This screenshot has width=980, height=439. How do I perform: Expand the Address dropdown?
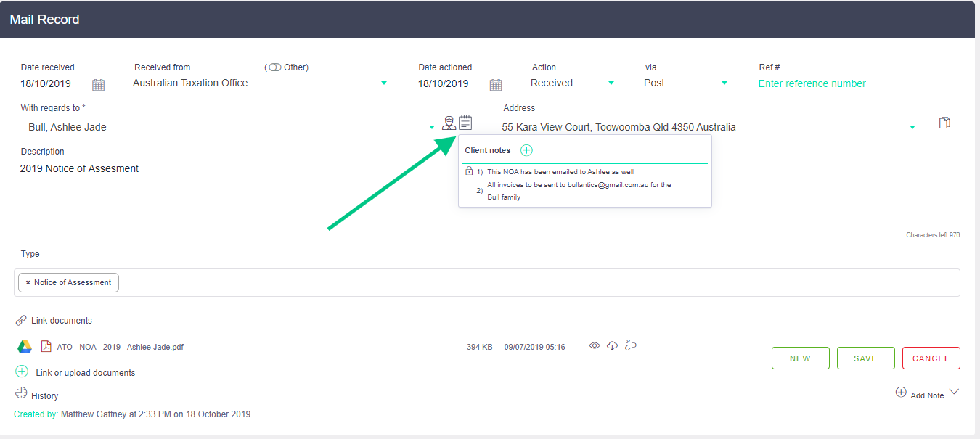coord(912,128)
